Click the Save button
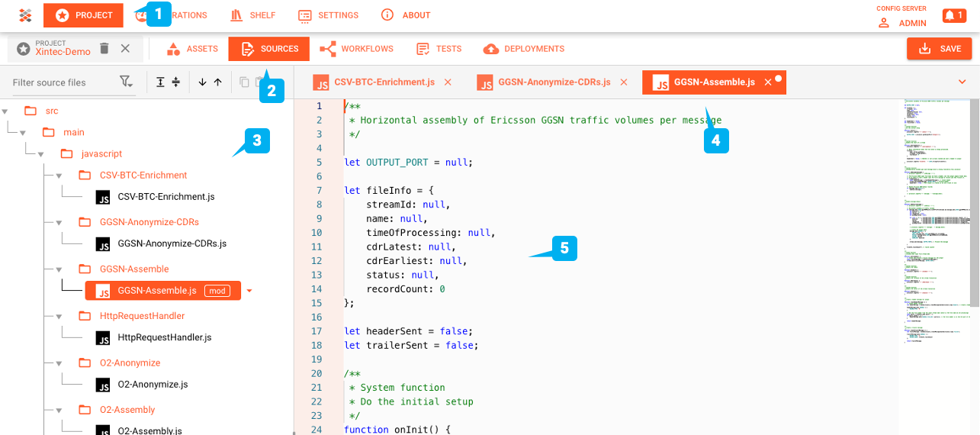The image size is (980, 435). tap(939, 49)
